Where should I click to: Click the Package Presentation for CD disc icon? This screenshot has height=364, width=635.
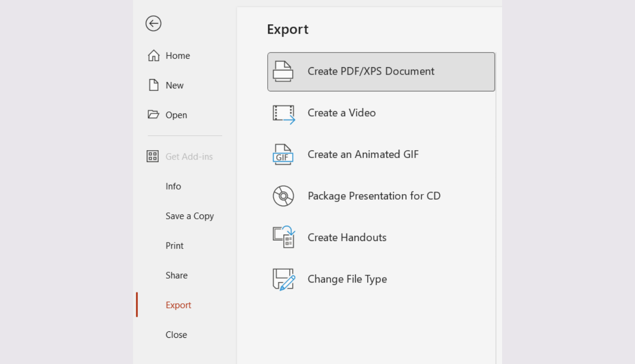283,196
